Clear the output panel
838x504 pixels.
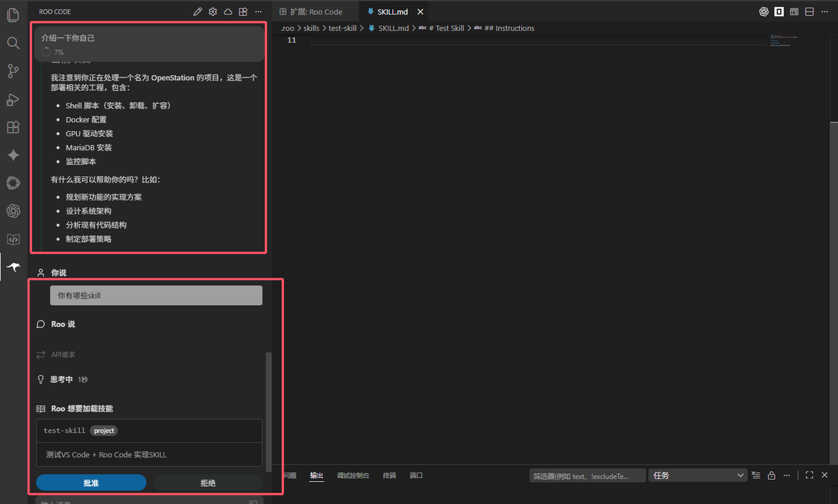pos(756,475)
